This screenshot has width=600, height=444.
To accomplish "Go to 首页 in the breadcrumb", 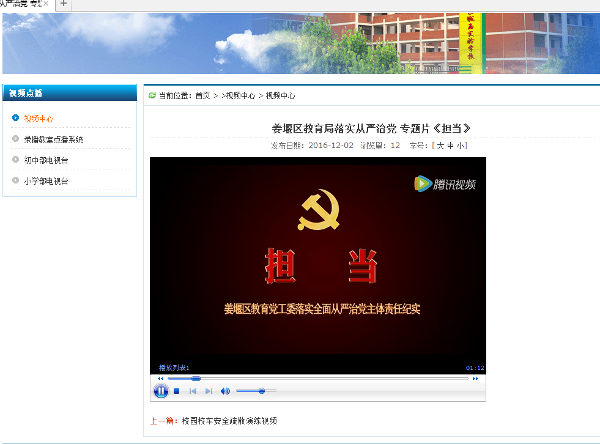I will 203,95.
